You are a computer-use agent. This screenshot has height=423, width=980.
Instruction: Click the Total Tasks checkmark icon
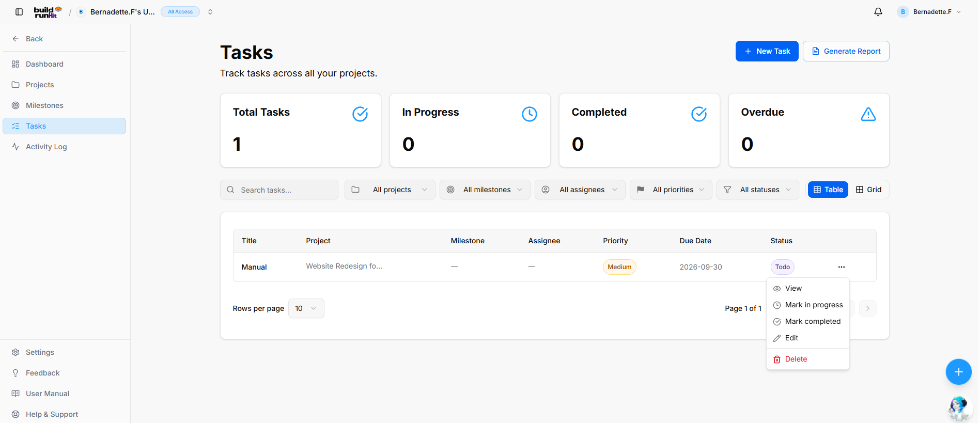click(360, 114)
